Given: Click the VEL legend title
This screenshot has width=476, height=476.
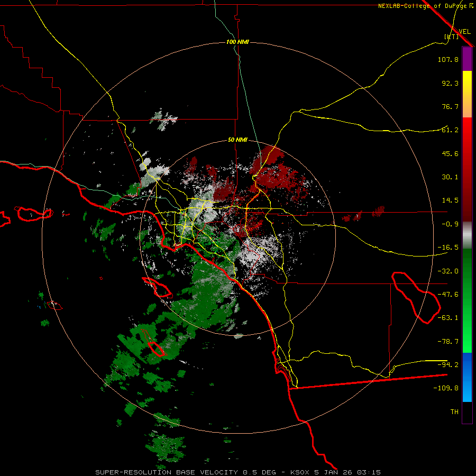Looking at the screenshot, I should pos(464,31).
